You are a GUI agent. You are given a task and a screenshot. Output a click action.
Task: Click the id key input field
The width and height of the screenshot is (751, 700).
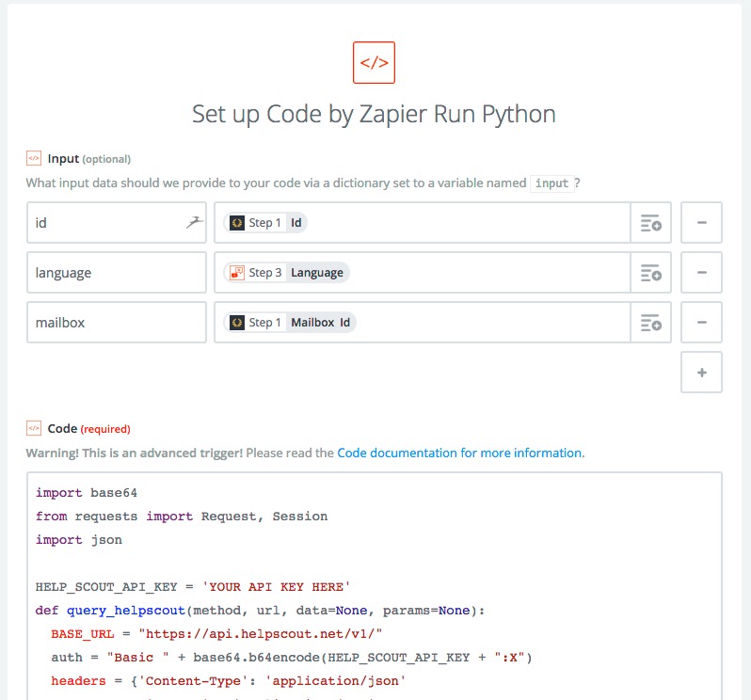pos(117,223)
